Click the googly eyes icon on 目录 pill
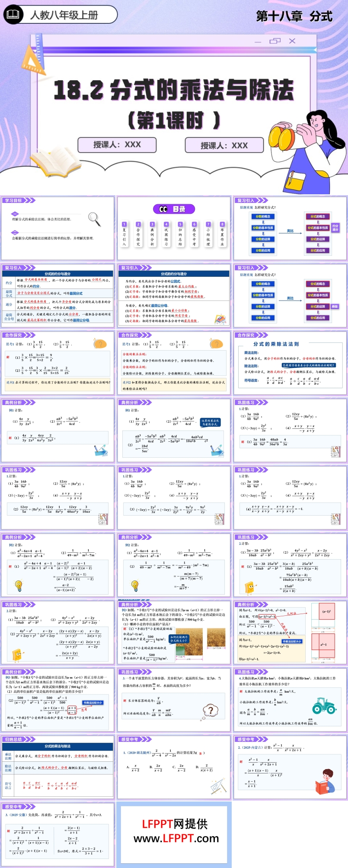348x868 pixels. pyautogui.click(x=163, y=209)
